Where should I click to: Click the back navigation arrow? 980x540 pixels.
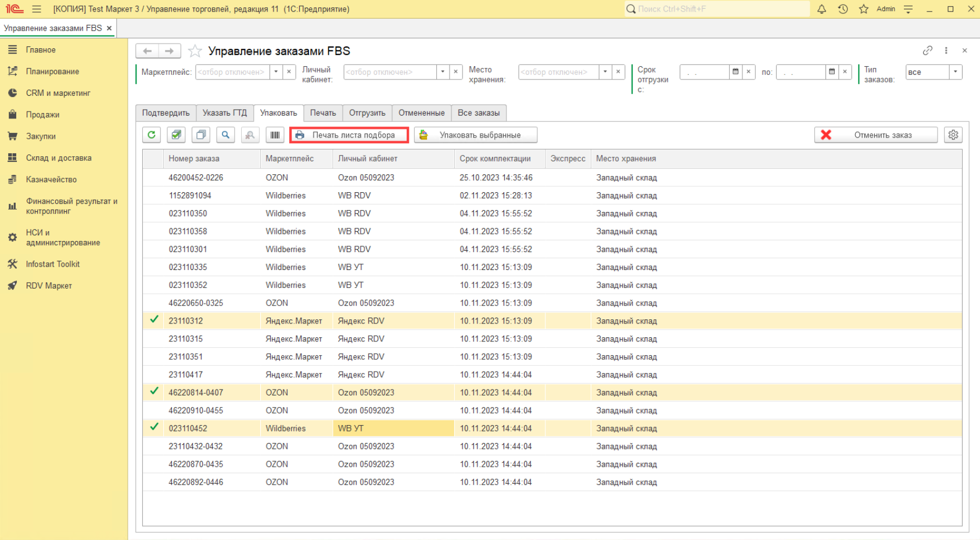(x=148, y=51)
